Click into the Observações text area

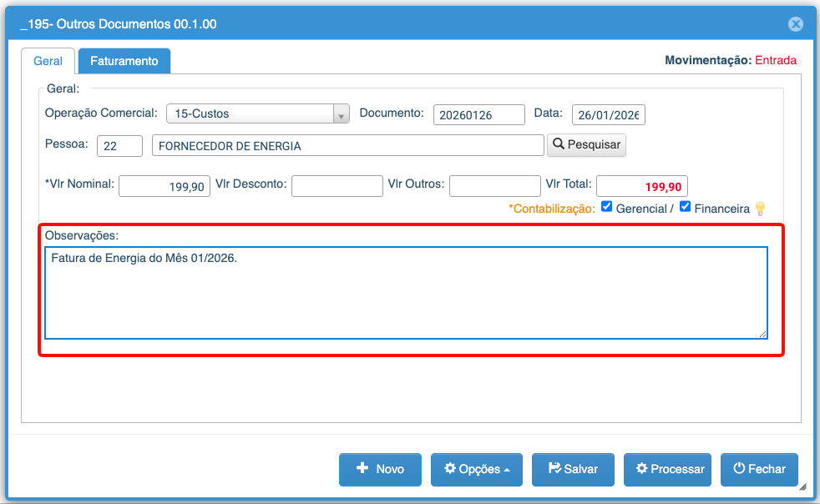405,292
